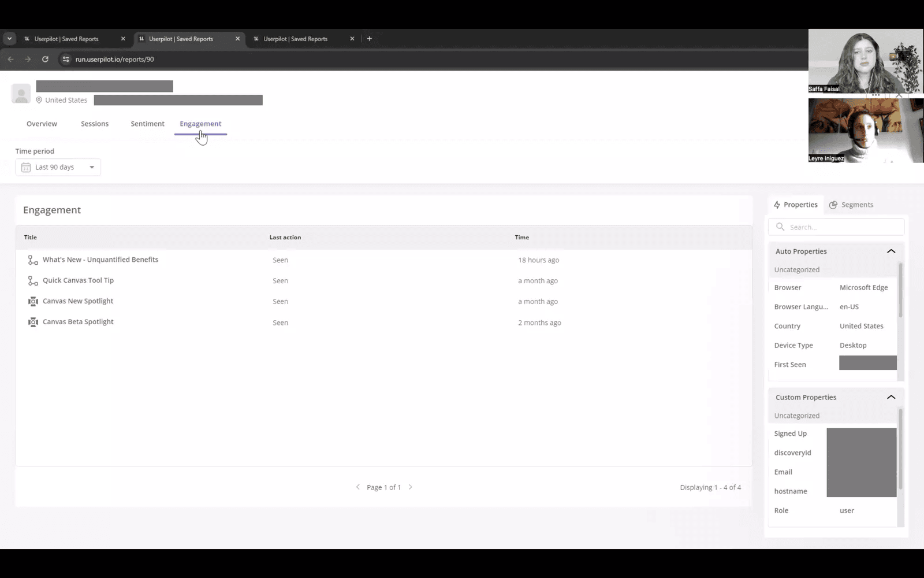Click the calendar icon in the Time period selector
Image resolution: width=924 pixels, height=578 pixels.
pyautogui.click(x=25, y=167)
